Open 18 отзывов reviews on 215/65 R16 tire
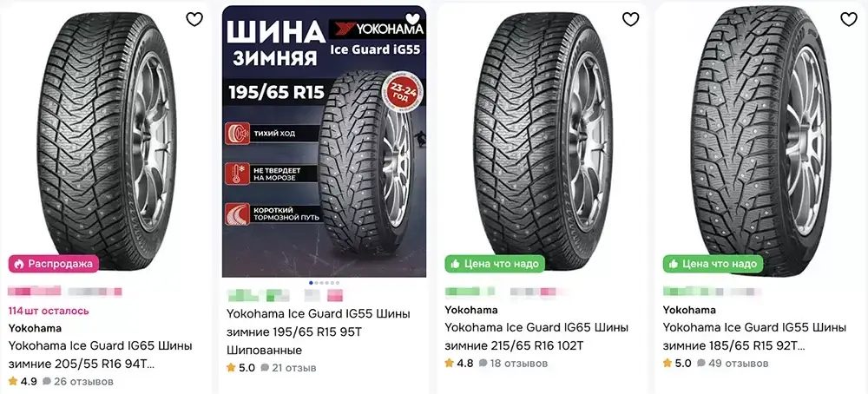The height and width of the screenshot is (394, 868). 513,364
